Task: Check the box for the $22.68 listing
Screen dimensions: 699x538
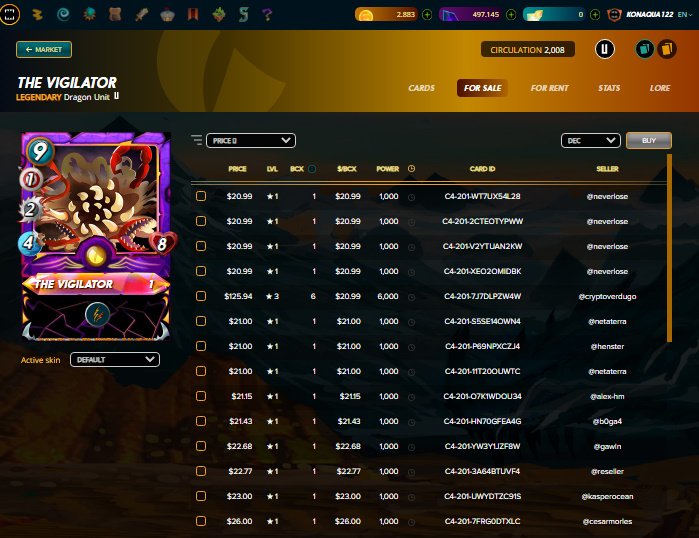Action: (201, 446)
